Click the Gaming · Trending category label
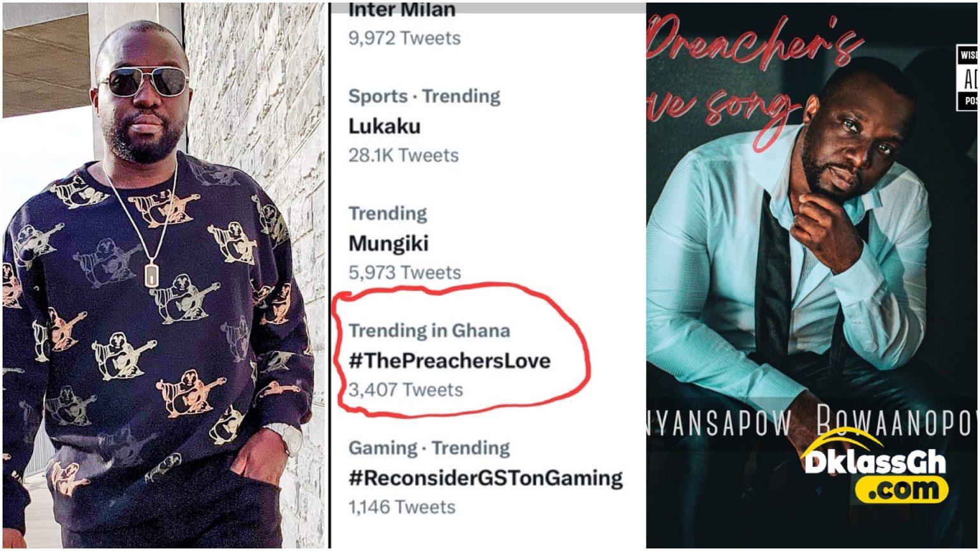 click(x=429, y=448)
